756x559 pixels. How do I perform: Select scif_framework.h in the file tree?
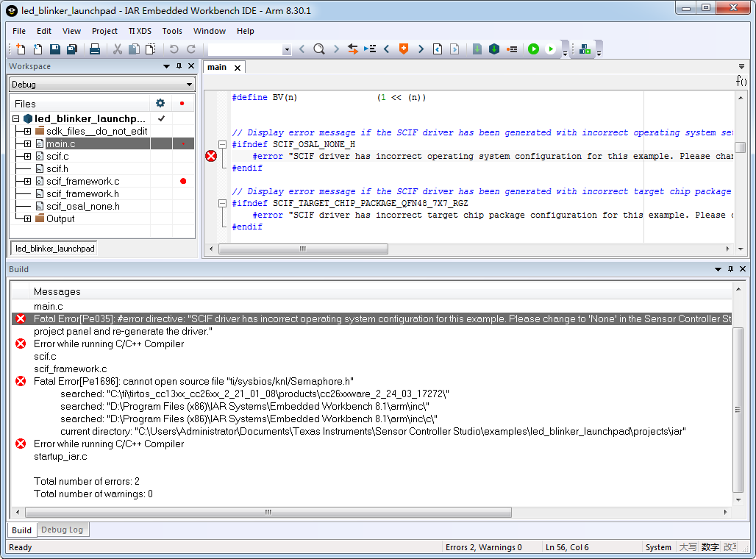pyautogui.click(x=82, y=194)
